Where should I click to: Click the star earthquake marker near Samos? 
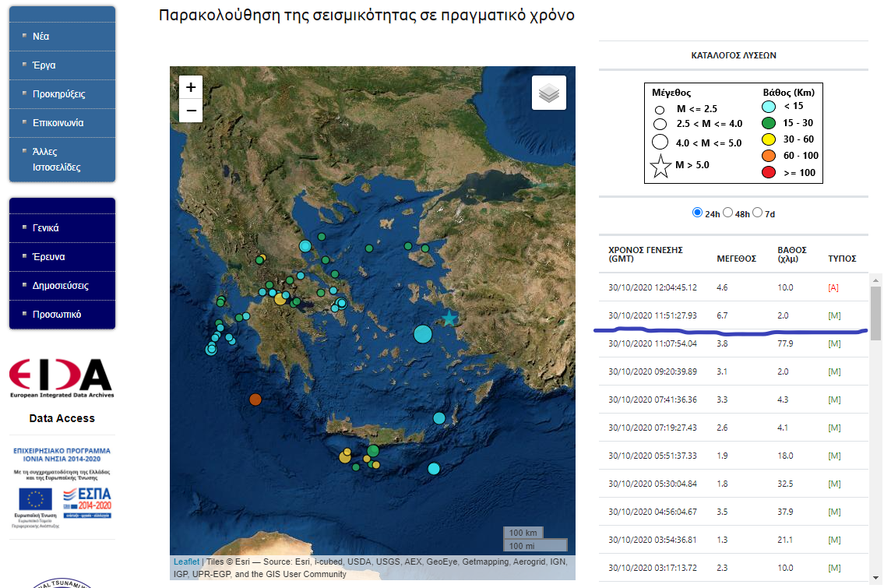(x=449, y=318)
